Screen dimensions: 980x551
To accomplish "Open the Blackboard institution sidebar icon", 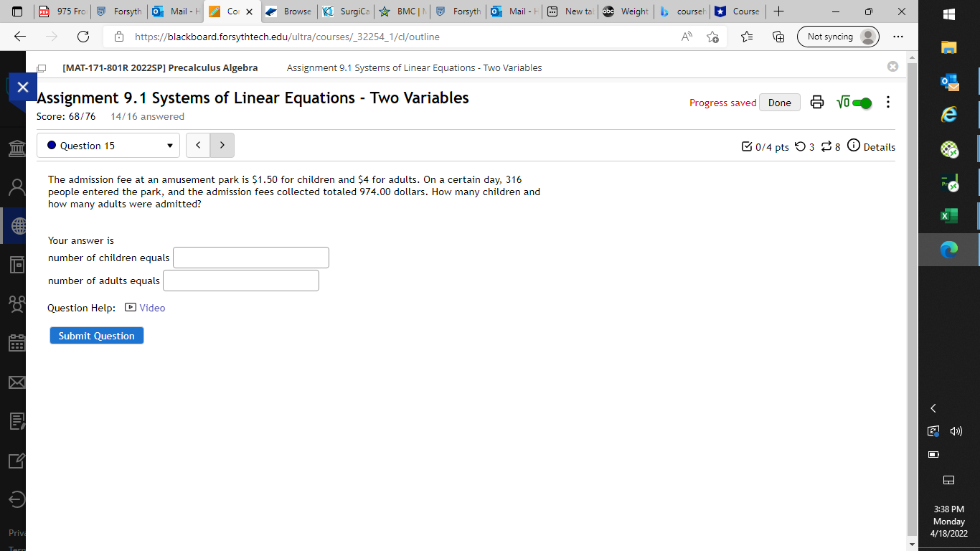I will [16, 149].
